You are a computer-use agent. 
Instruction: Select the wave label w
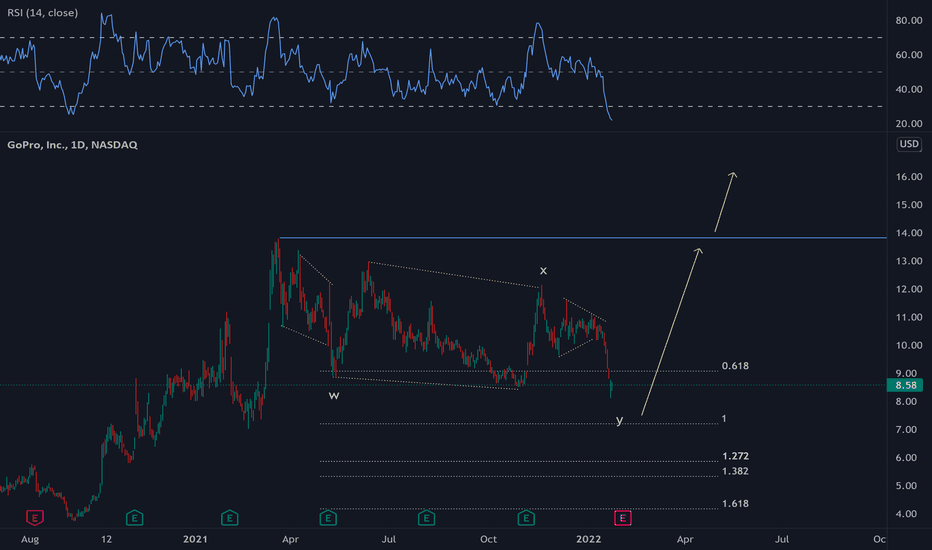[334, 395]
